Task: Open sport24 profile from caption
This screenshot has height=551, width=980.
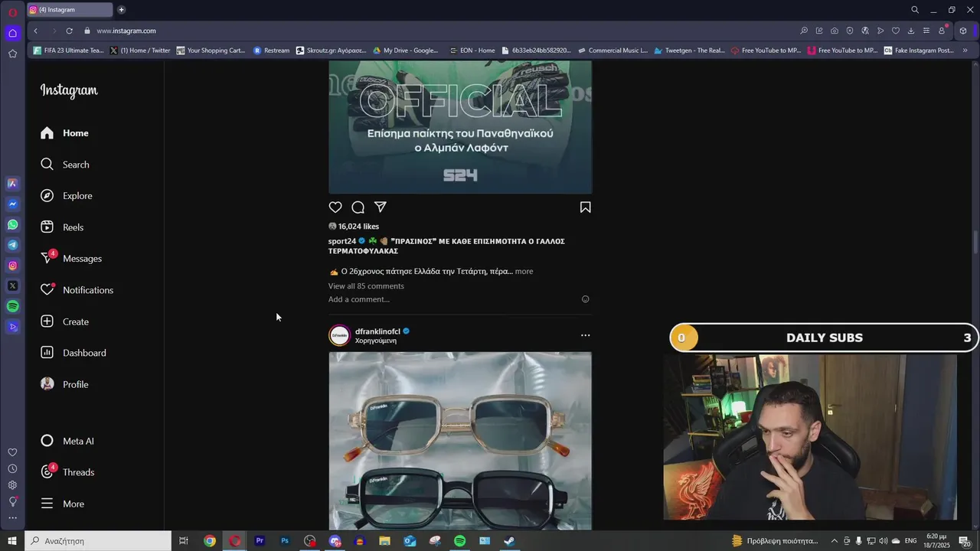Action: pyautogui.click(x=342, y=241)
